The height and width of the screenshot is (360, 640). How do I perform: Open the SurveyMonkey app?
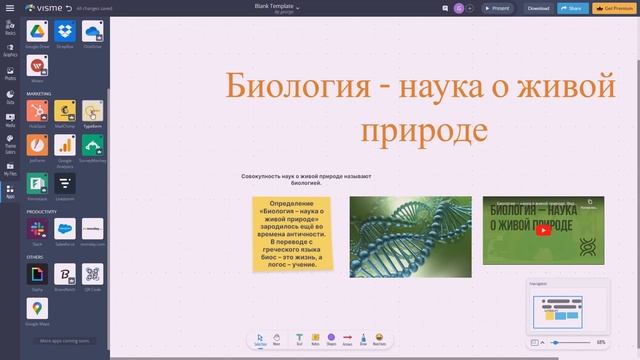tap(93, 145)
